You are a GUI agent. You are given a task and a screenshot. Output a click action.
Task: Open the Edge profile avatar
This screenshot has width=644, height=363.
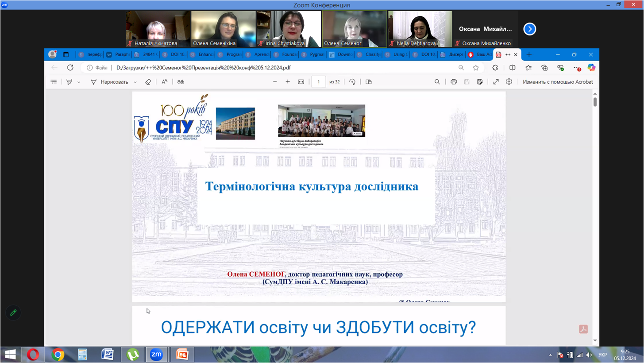pyautogui.click(x=52, y=54)
